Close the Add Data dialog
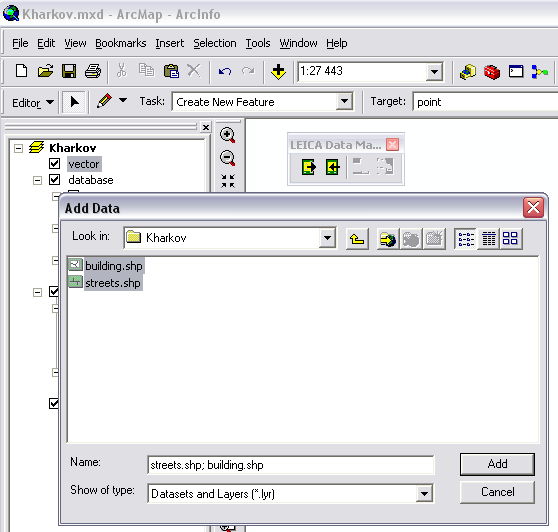The image size is (558, 532). [x=533, y=207]
